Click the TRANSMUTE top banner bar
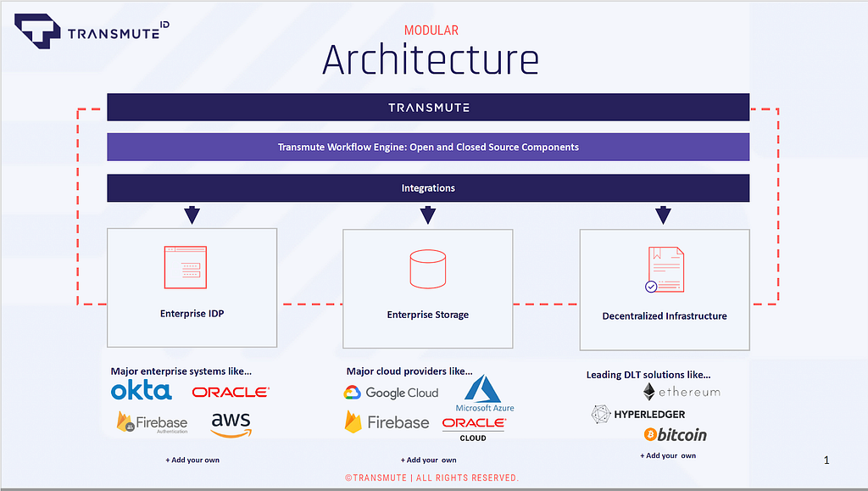 coord(428,108)
